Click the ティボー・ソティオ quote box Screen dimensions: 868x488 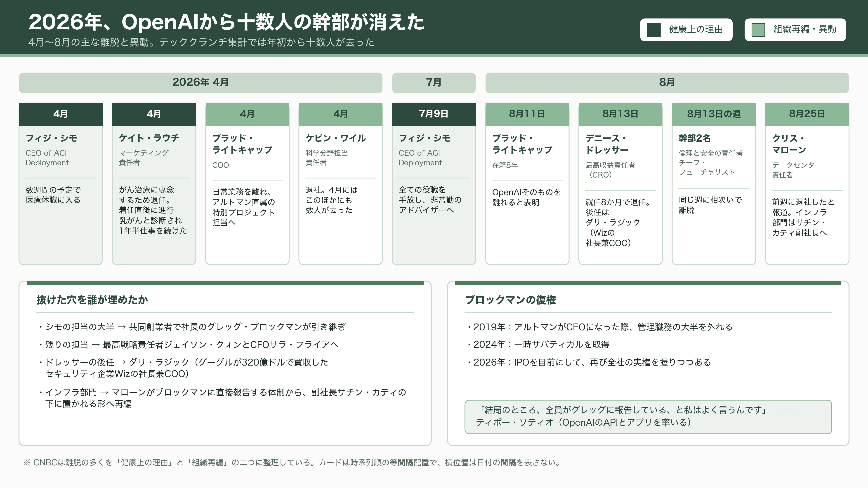pos(648,417)
